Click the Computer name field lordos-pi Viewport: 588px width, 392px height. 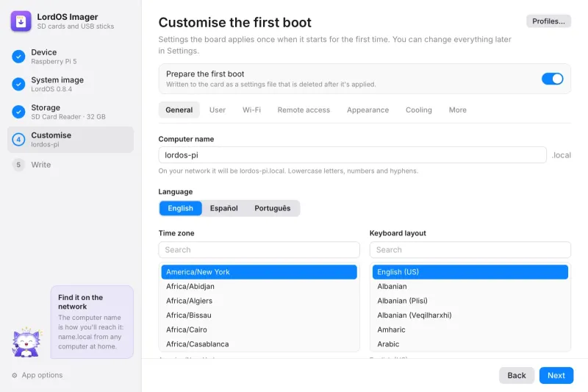[x=353, y=155]
